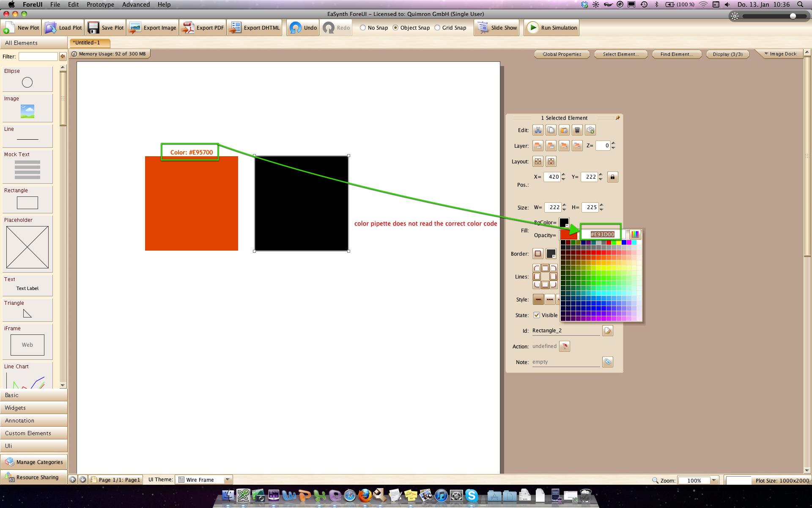This screenshot has height=508, width=812.
Task: Open the Prototype menu
Action: [100, 5]
